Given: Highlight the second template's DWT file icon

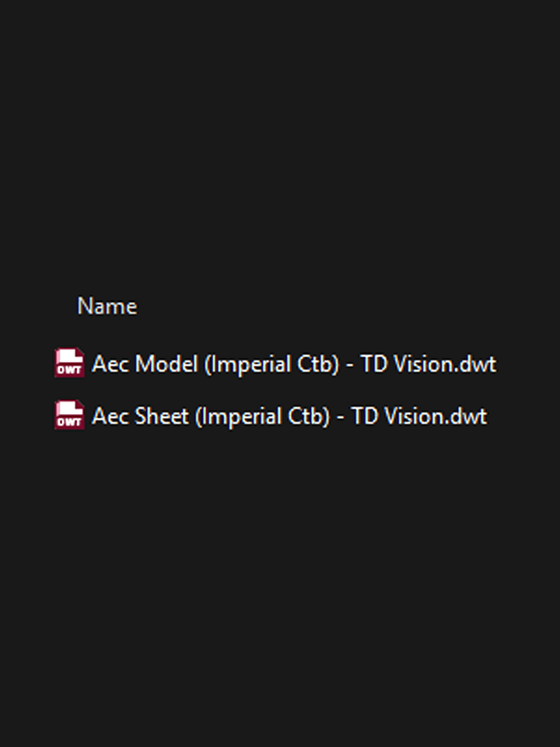Looking at the screenshot, I should (69, 416).
